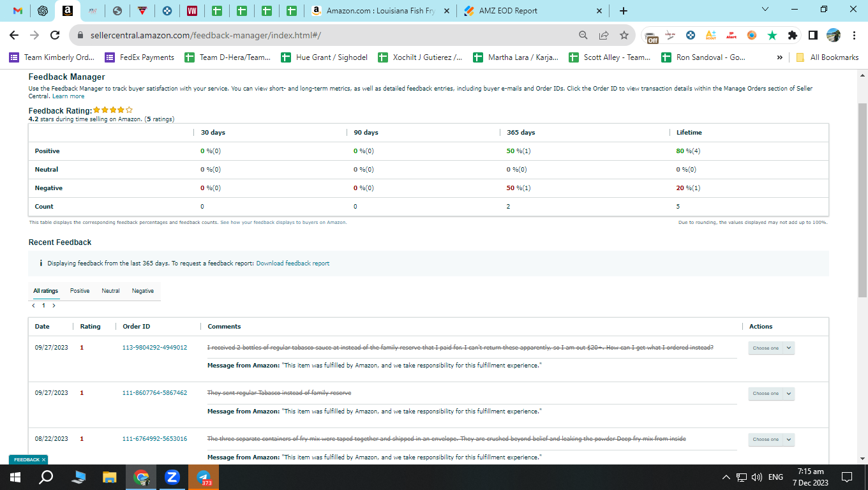Open the IP Alert extension

(731, 35)
